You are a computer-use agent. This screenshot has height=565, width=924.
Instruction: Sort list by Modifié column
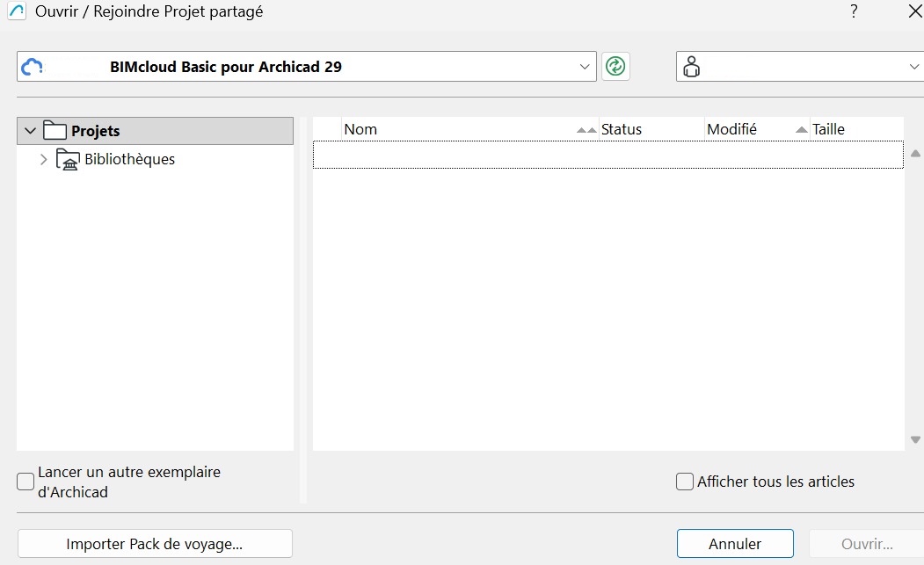(757, 129)
